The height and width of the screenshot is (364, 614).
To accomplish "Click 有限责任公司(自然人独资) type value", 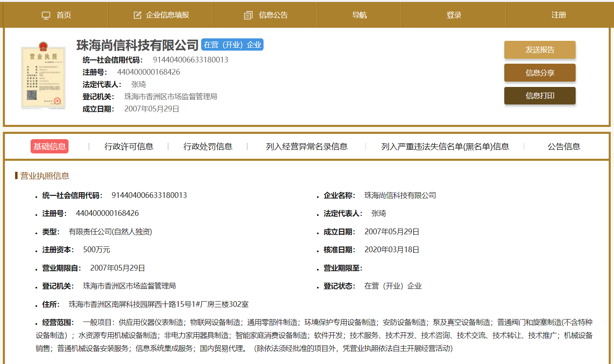I will 110,231.
